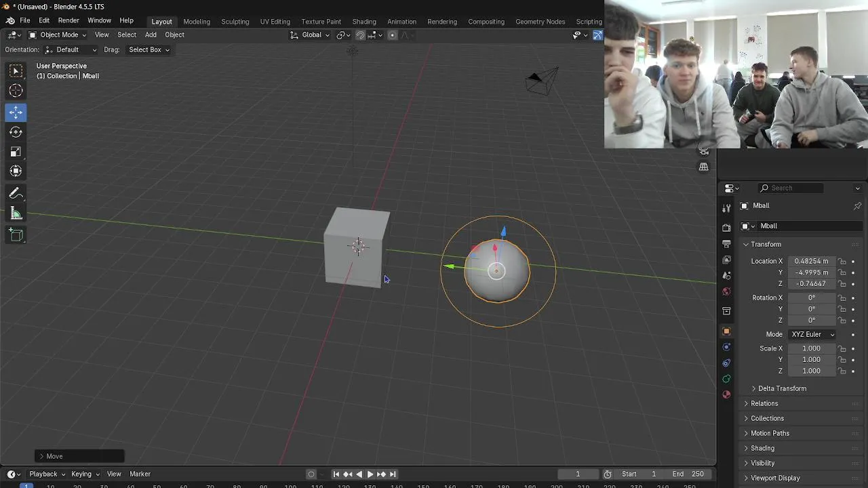Select the Transform tool
868x488 pixels.
pyautogui.click(x=16, y=171)
